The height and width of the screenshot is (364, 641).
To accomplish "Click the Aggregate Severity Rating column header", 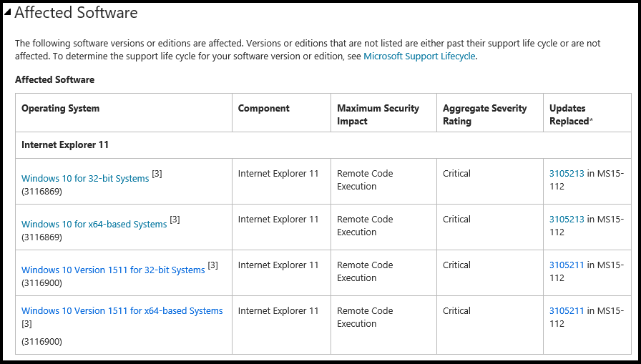I will [x=484, y=114].
